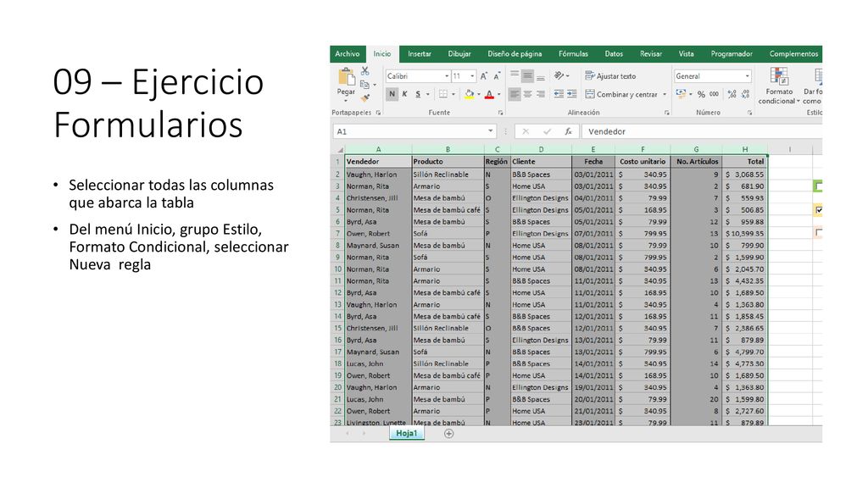
Task: Select the Hoja1 sheet tab
Action: [407, 434]
